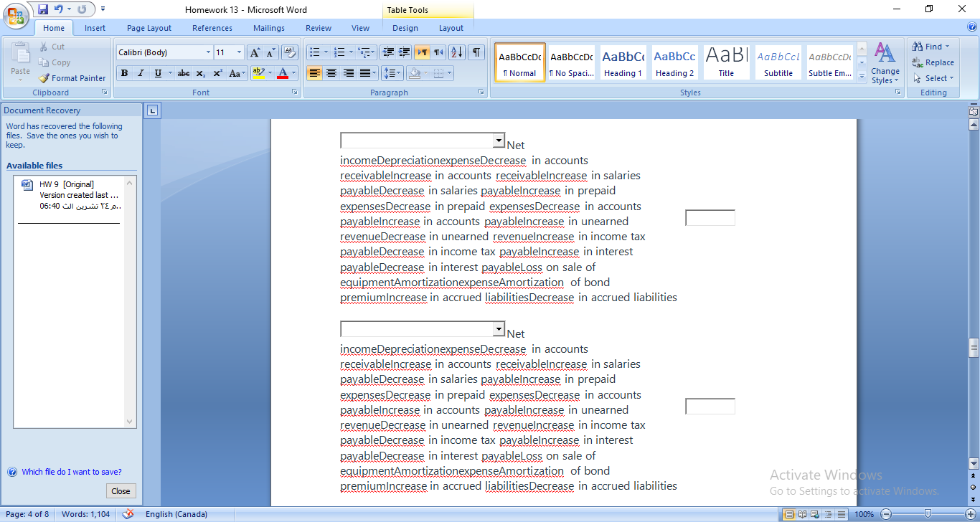The height and width of the screenshot is (522, 980).
Task: Close the Document Recovery pane
Action: click(x=121, y=491)
